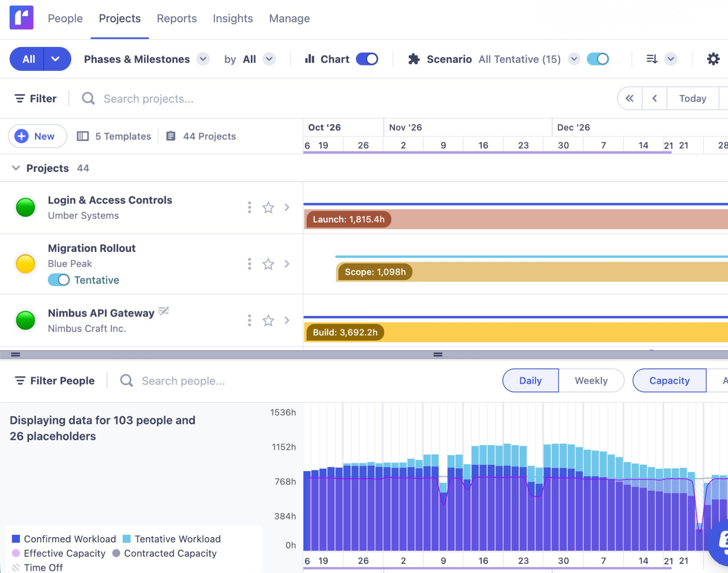Image resolution: width=728 pixels, height=573 pixels.
Task: Click the Runn logo icon
Action: pyautogui.click(x=21, y=18)
